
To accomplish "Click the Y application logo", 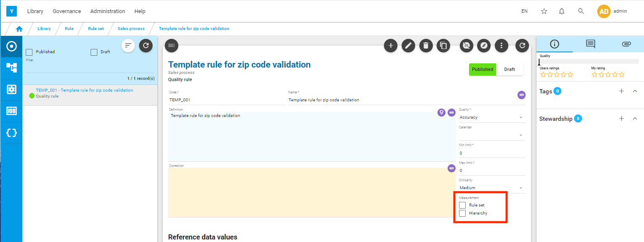I will pos(11,11).
